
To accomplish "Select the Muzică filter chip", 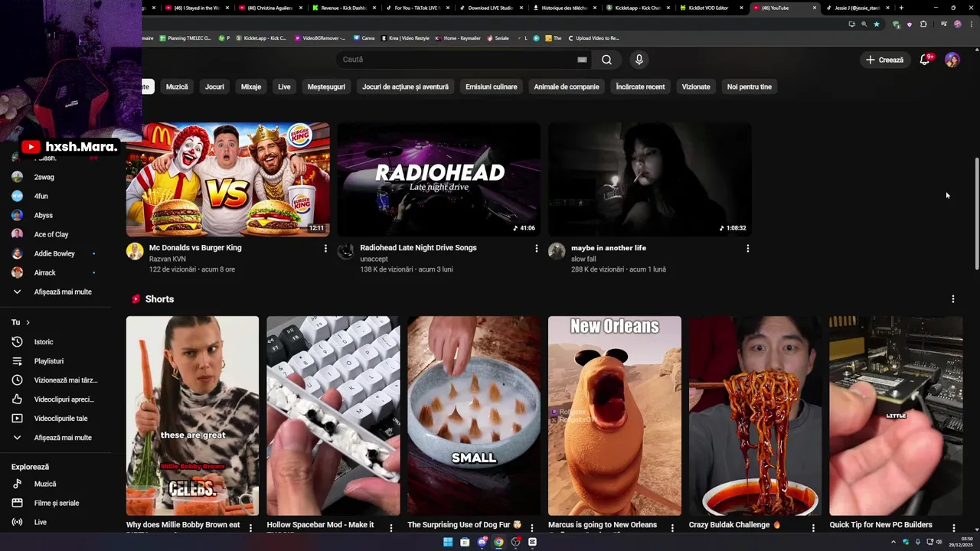I will point(177,86).
